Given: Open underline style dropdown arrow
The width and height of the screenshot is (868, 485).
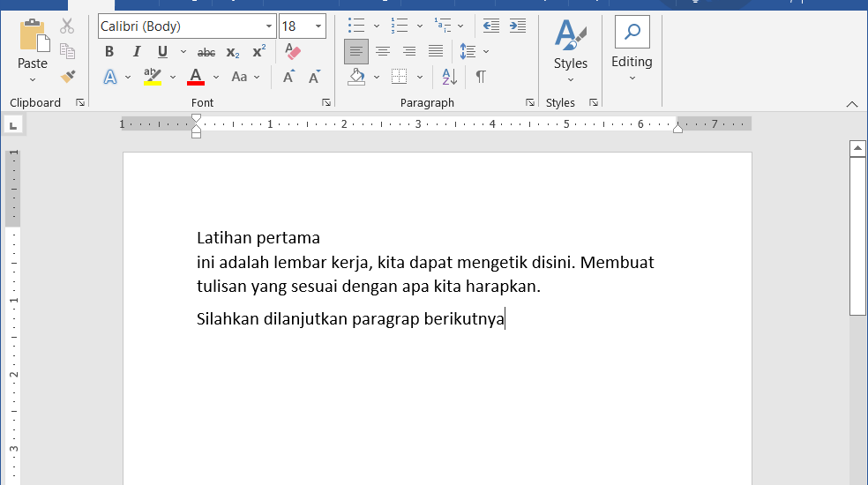Looking at the screenshot, I should (x=183, y=51).
